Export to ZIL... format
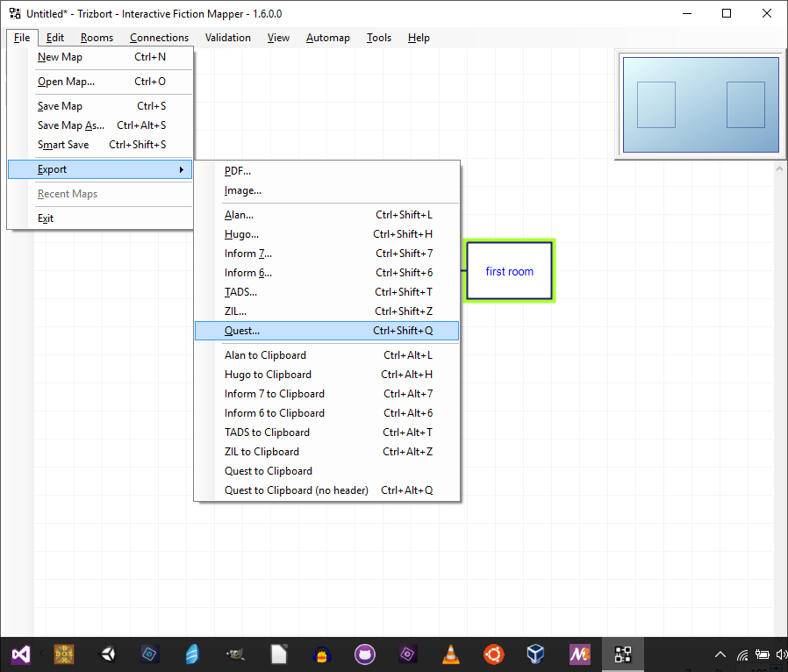 [326, 311]
